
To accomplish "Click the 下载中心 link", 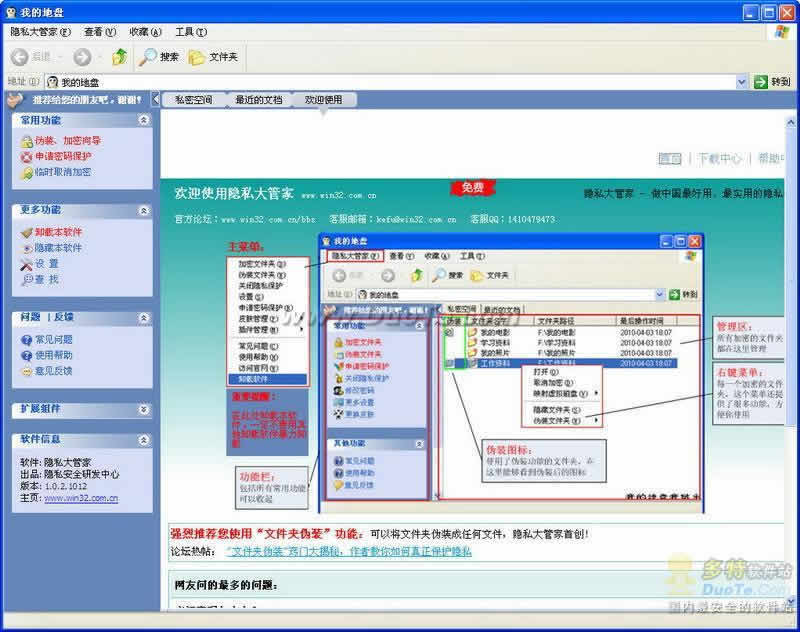I will pyautogui.click(x=719, y=159).
